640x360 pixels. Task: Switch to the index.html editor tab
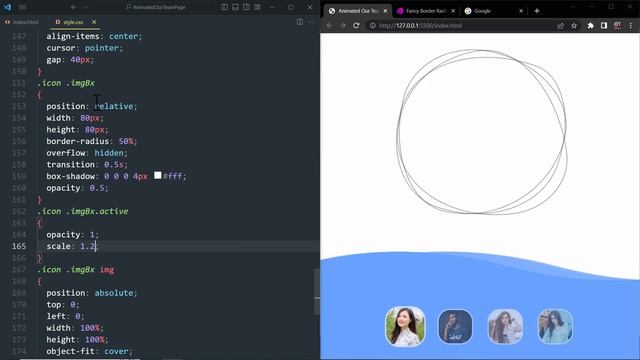(22, 22)
